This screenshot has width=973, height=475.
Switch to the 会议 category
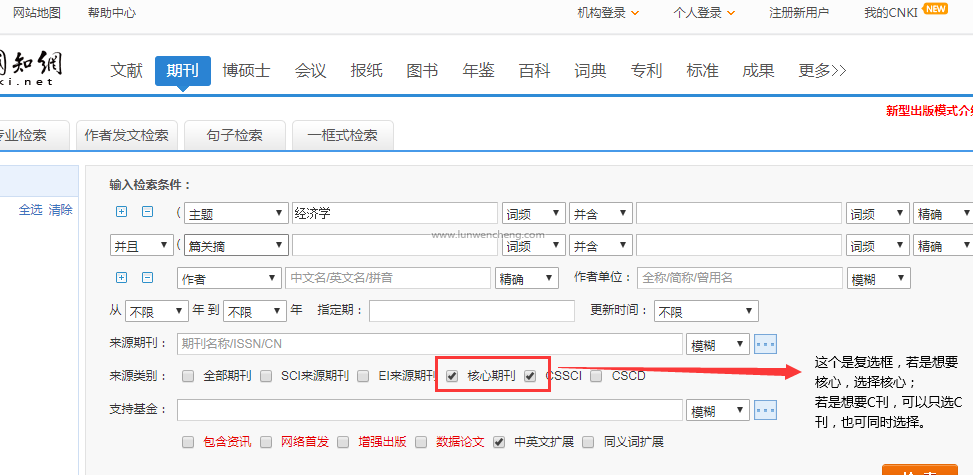tap(310, 71)
